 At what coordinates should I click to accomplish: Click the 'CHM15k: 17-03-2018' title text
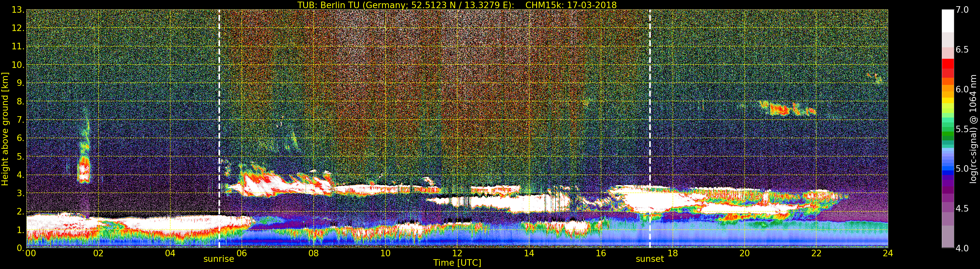571,5
